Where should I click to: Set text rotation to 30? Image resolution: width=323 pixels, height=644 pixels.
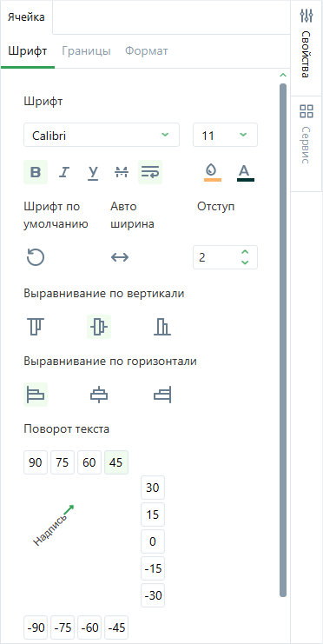coord(153,488)
